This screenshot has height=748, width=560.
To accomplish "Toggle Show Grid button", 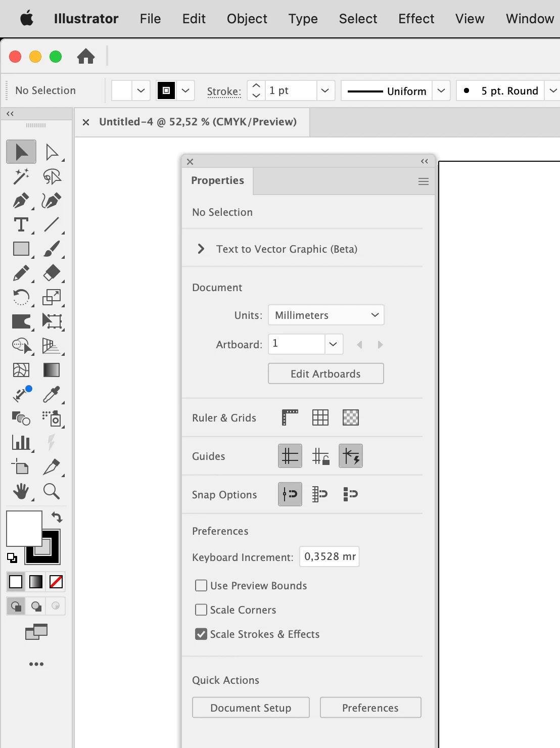I will (320, 417).
